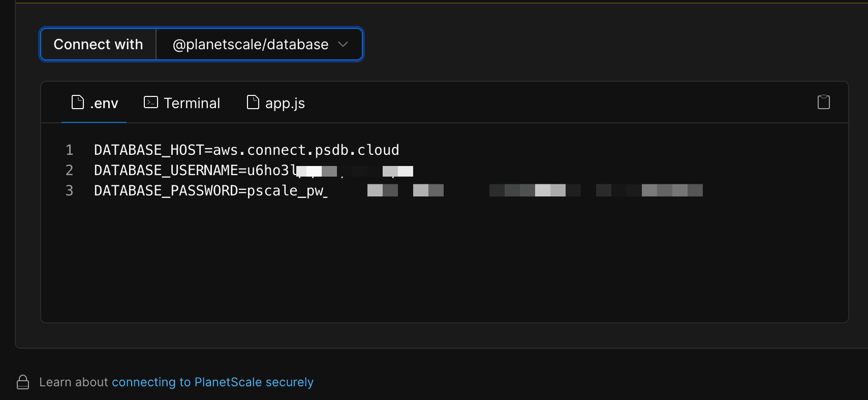Click line number 1 in the gutter
The height and width of the screenshot is (400, 868).
pyautogui.click(x=70, y=150)
